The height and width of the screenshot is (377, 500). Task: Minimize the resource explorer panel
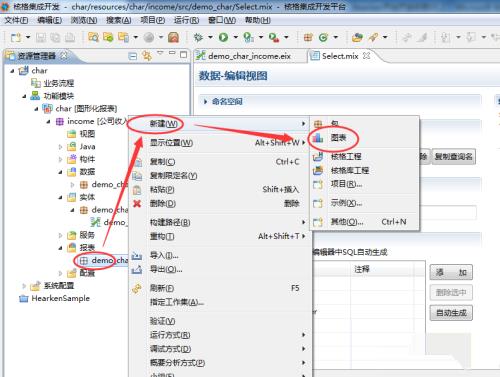[172, 53]
